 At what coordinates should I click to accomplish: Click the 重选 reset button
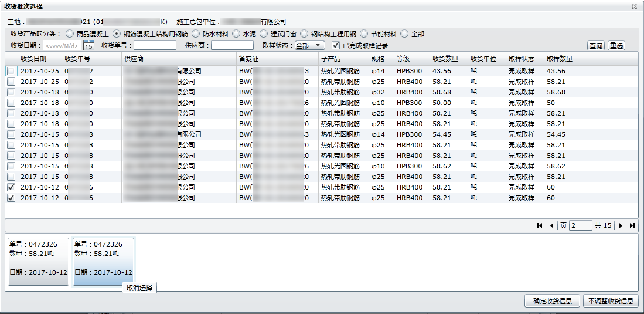(616, 46)
